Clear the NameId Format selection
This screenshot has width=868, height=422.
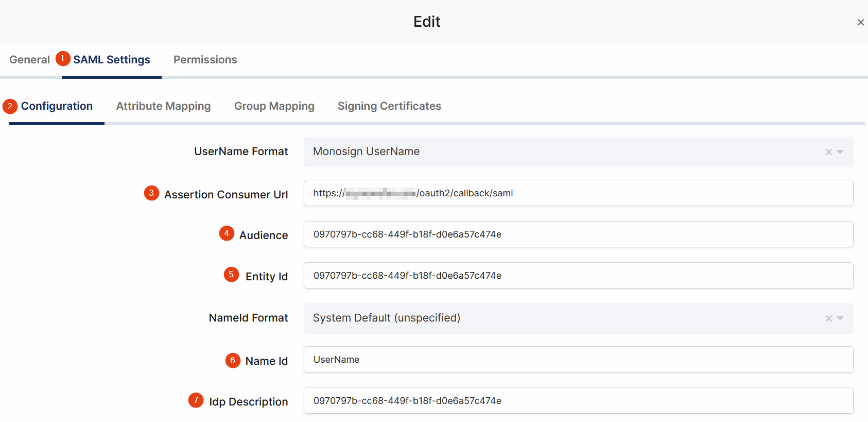[x=828, y=318]
